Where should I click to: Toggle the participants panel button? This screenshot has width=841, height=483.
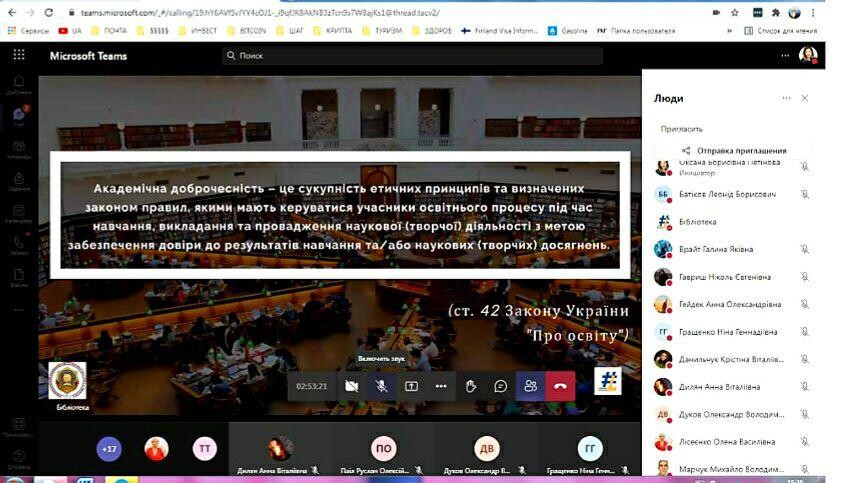(530, 386)
